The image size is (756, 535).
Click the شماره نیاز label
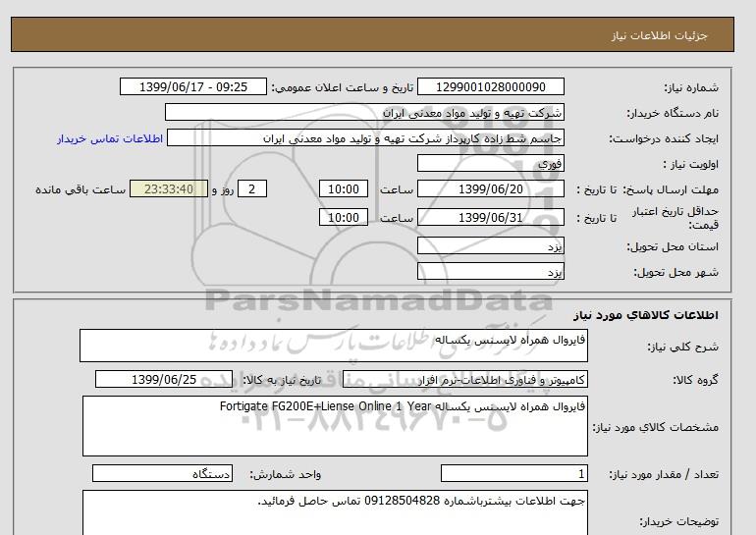point(691,87)
